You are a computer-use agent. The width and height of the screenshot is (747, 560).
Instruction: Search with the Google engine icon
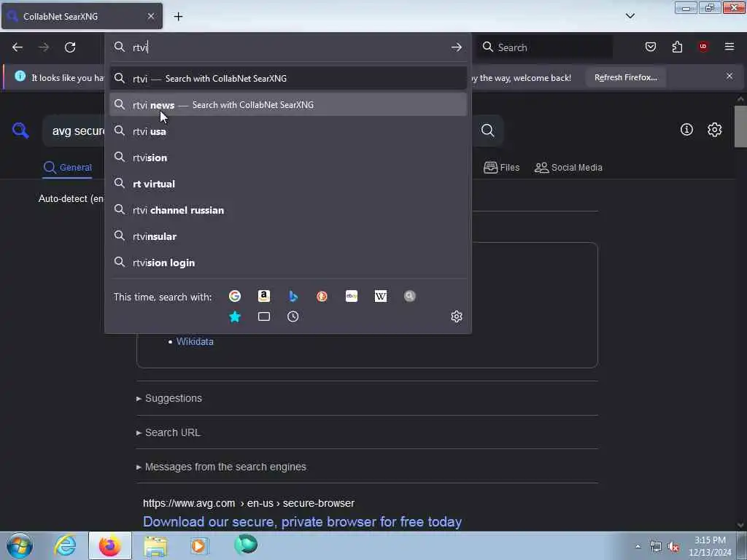coord(234,296)
